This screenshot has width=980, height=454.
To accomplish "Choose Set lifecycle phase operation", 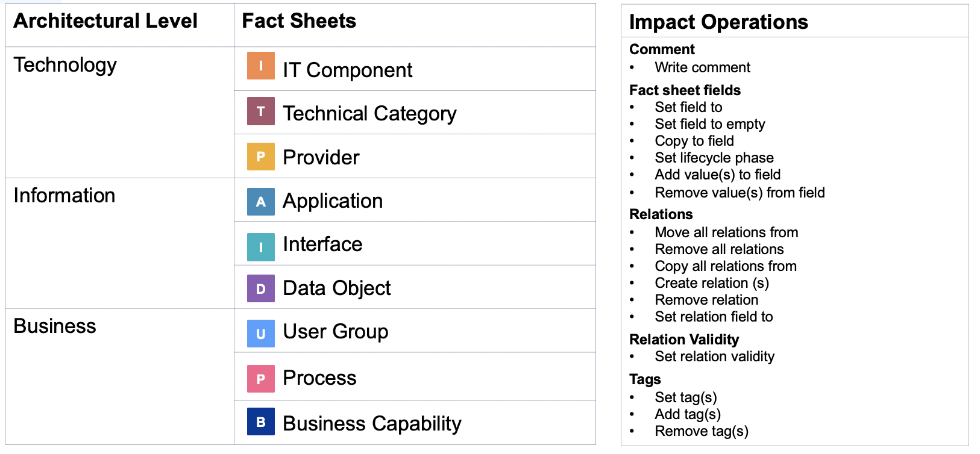I will (714, 158).
